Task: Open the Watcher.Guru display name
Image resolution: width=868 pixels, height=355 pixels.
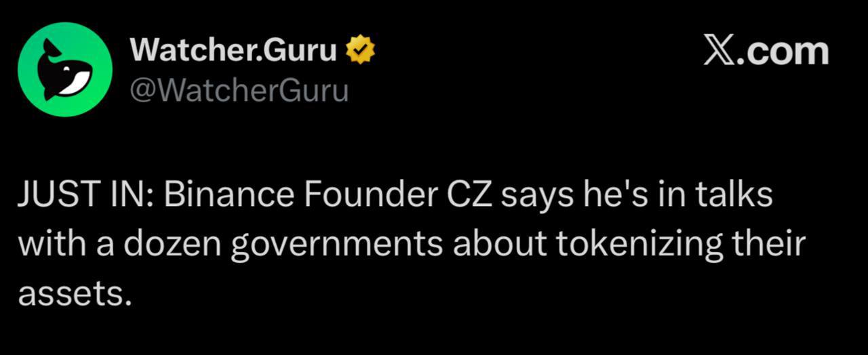Action: click(233, 51)
